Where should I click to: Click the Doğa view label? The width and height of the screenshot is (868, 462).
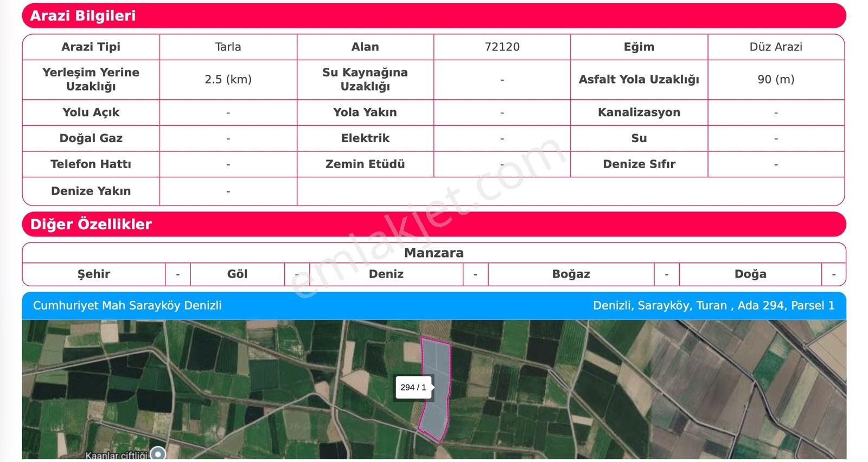[751, 274]
